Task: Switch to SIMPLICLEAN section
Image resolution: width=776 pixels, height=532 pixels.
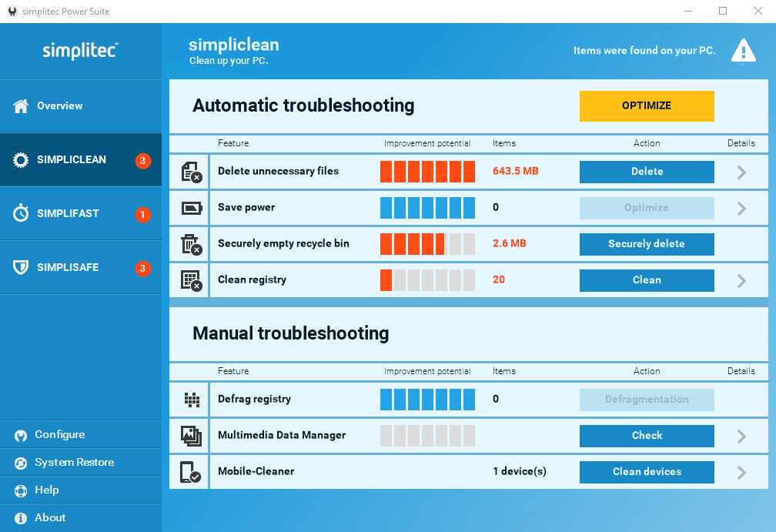Action: [x=81, y=160]
